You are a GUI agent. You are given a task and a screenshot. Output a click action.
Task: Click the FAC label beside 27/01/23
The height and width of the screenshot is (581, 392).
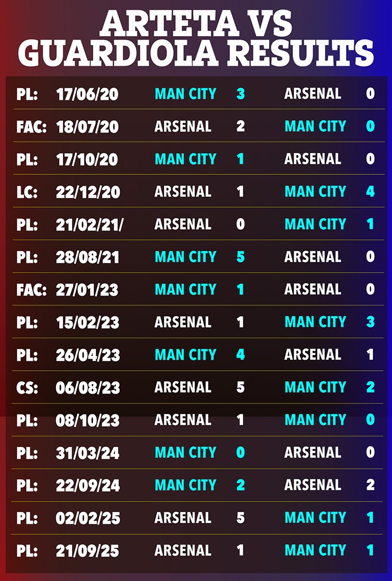tap(31, 290)
